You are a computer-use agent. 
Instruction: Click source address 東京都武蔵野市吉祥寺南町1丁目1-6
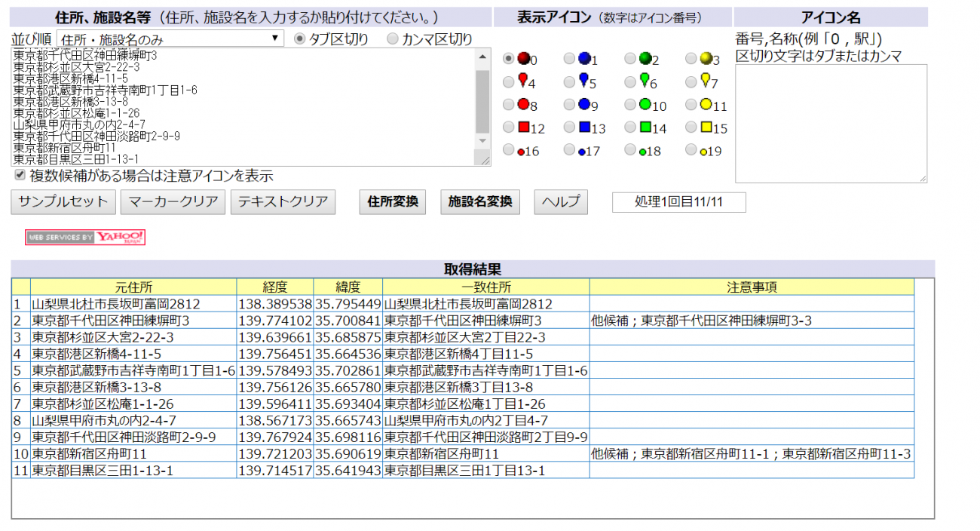coord(133,370)
